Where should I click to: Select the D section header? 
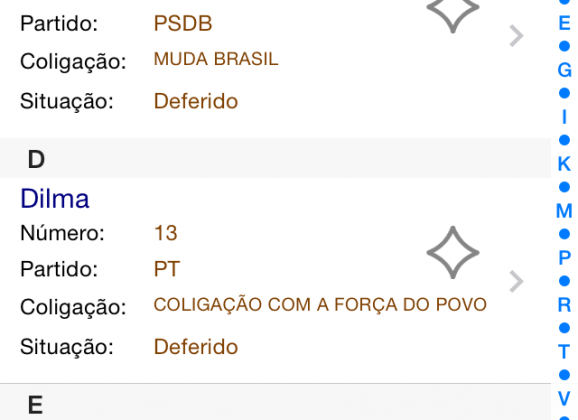tap(275, 158)
